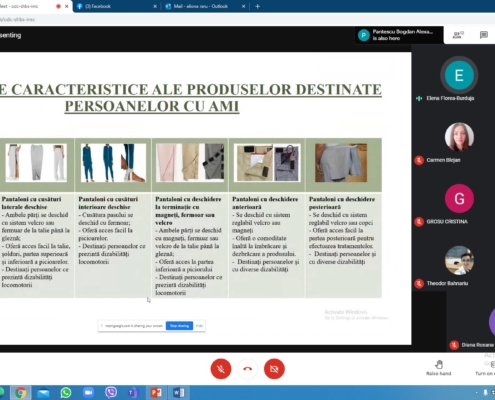The image size is (495, 400).
Task: Hang up and leave the call
Action: pos(247,369)
